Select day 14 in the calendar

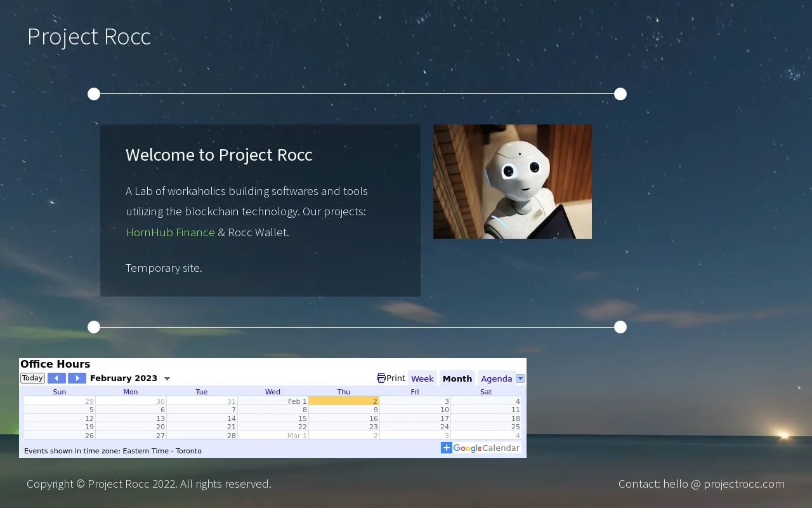point(202,418)
